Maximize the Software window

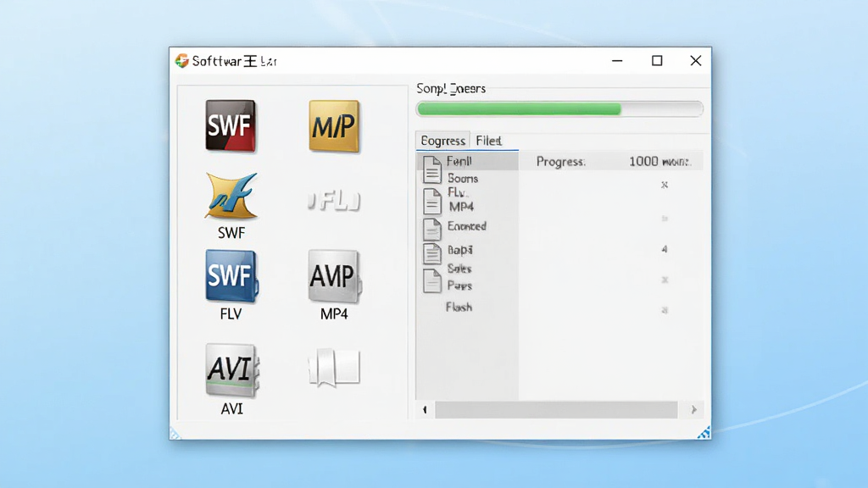[x=657, y=61]
